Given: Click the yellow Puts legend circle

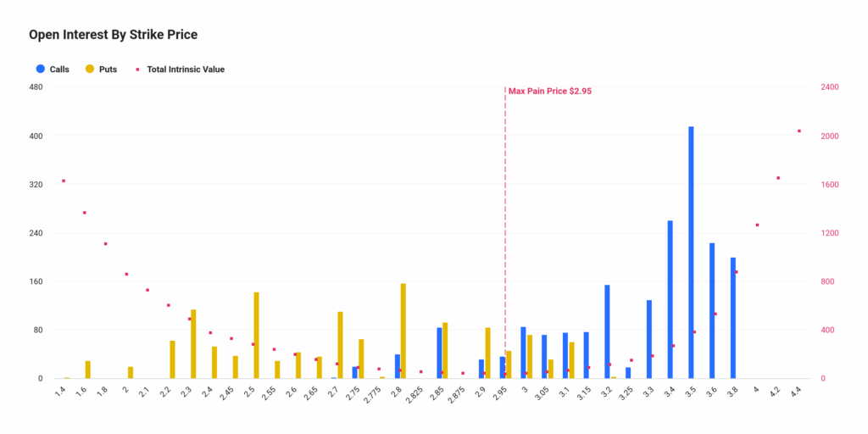Looking at the screenshot, I should (x=90, y=70).
